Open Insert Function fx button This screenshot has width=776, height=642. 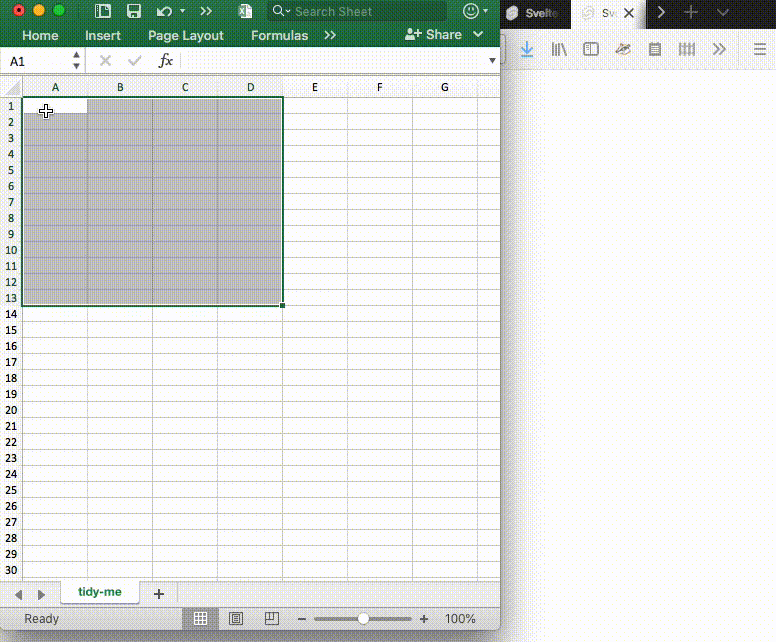(165, 61)
